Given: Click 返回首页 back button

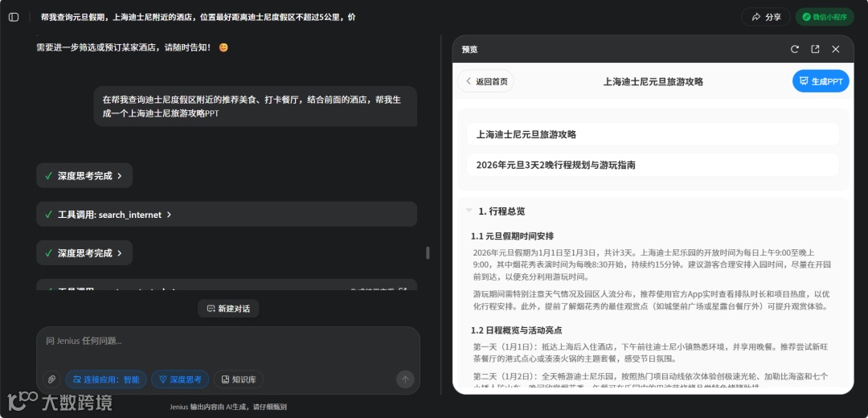Looking at the screenshot, I should (x=485, y=81).
